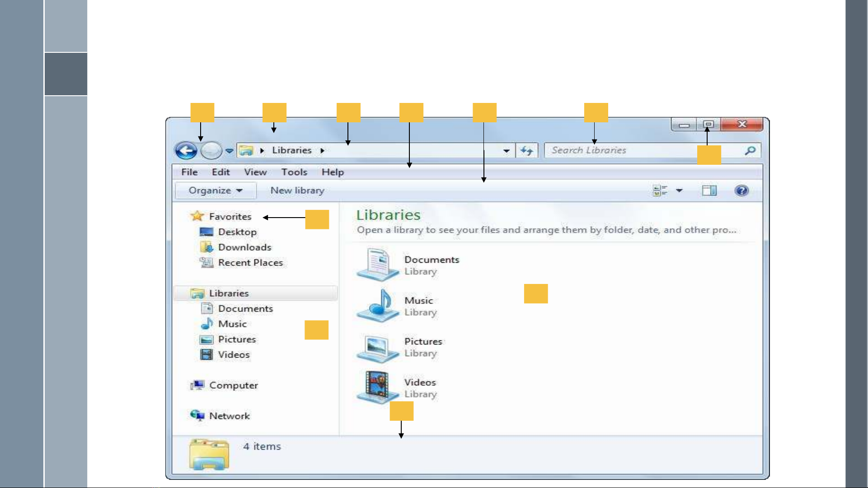Viewport: 868px width, 488px height.
Task: Open the recent pages dropdown arrow
Action: pos(230,151)
